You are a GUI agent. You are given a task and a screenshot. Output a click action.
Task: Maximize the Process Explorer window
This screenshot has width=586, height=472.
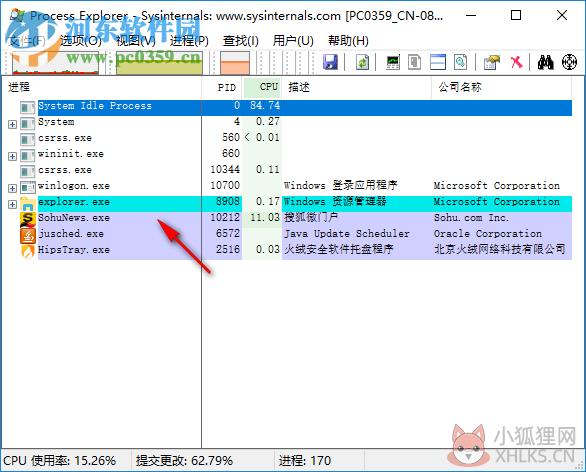tap(516, 15)
